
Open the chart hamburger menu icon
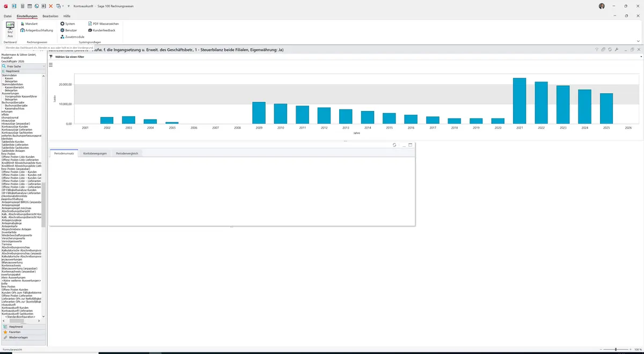pyautogui.click(x=51, y=65)
